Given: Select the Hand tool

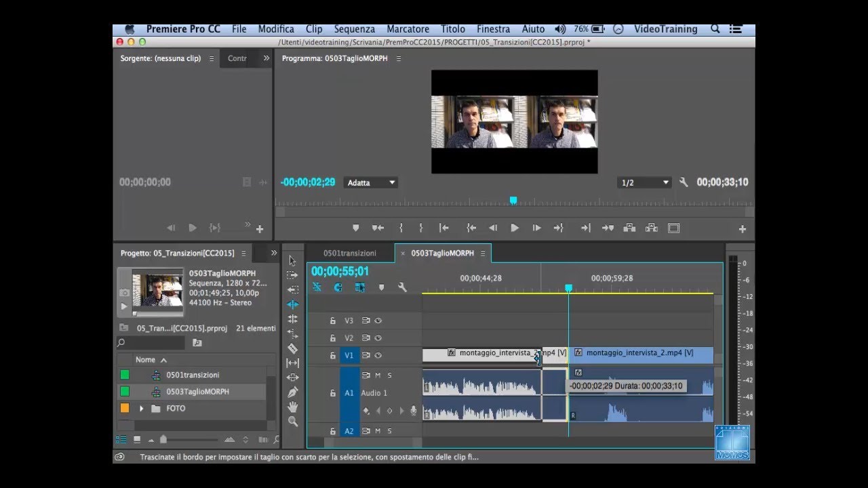Looking at the screenshot, I should click(x=292, y=407).
